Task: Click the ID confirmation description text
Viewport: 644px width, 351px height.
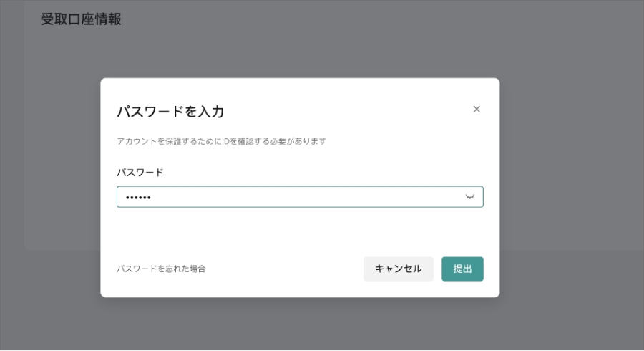Action: point(221,141)
